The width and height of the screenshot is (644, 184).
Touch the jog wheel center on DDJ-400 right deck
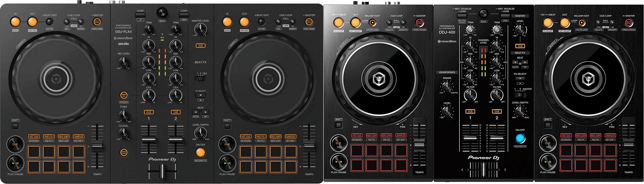coord(589,79)
